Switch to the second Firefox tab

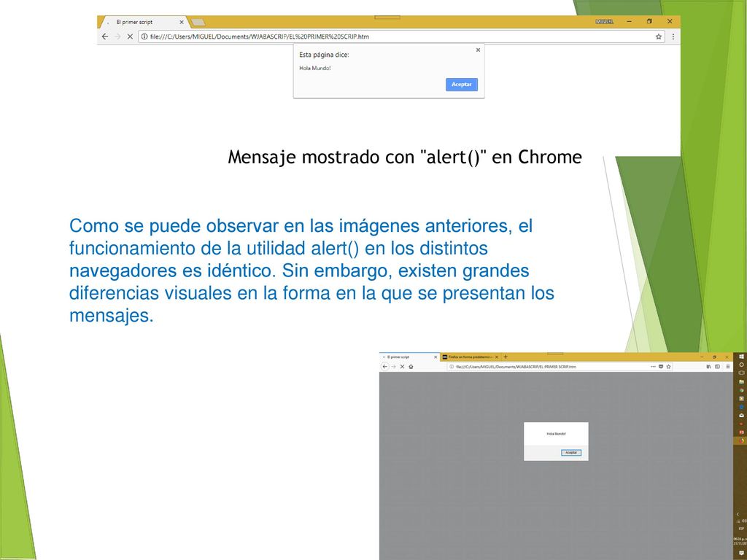tap(470, 357)
